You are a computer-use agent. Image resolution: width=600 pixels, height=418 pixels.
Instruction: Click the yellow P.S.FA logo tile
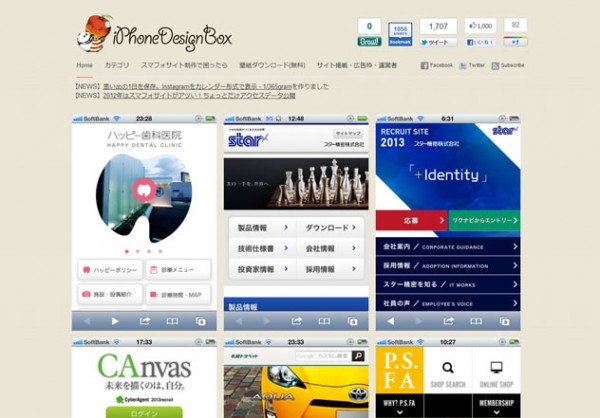(399, 370)
